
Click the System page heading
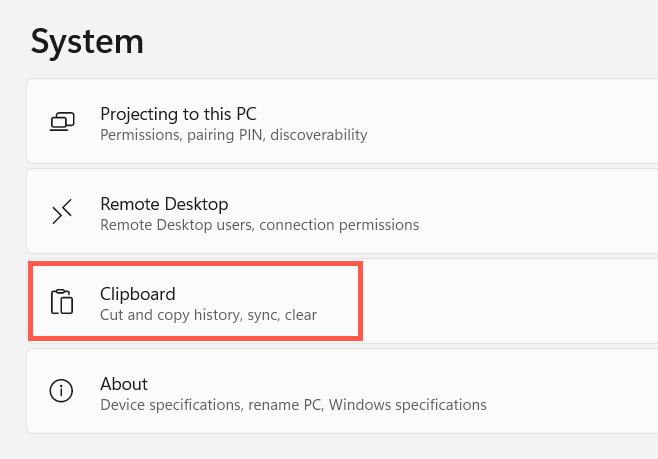click(x=87, y=41)
